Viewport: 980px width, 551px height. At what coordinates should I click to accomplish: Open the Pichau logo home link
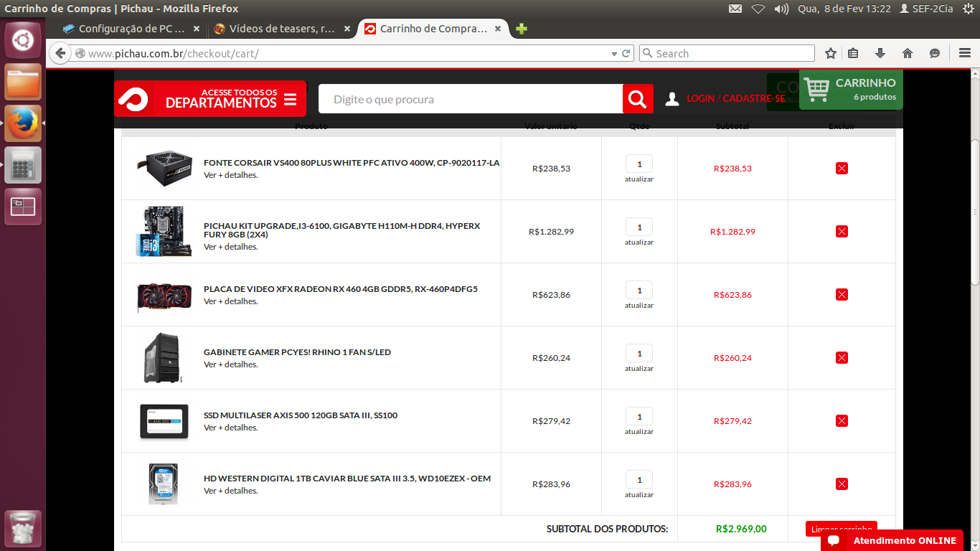click(x=133, y=99)
